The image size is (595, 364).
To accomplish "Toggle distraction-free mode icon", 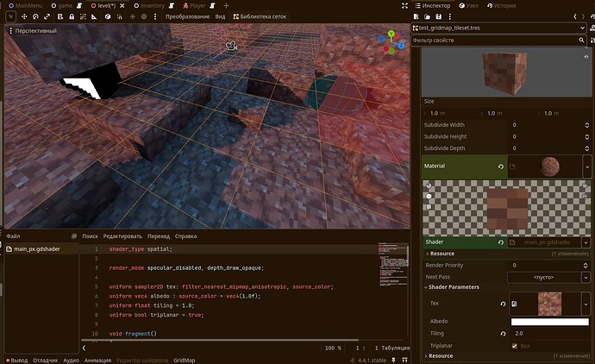I will (404, 6).
